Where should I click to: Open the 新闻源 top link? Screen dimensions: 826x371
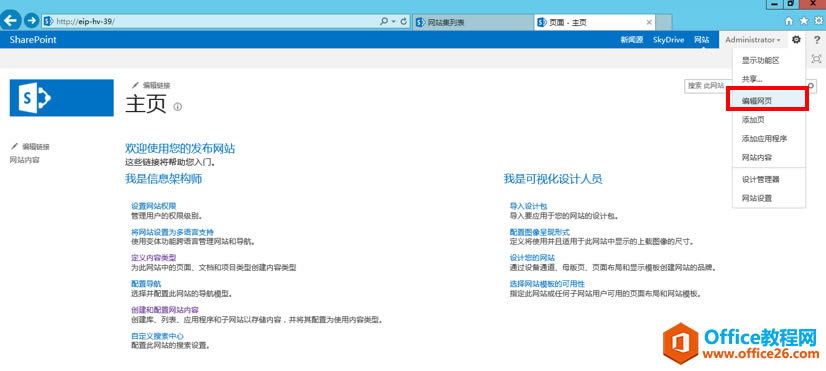coord(632,40)
